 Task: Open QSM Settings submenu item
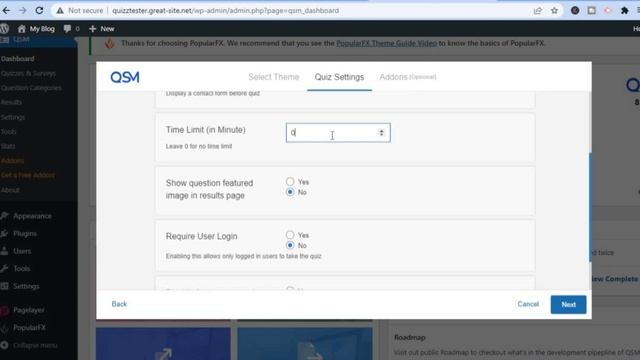[x=13, y=117]
